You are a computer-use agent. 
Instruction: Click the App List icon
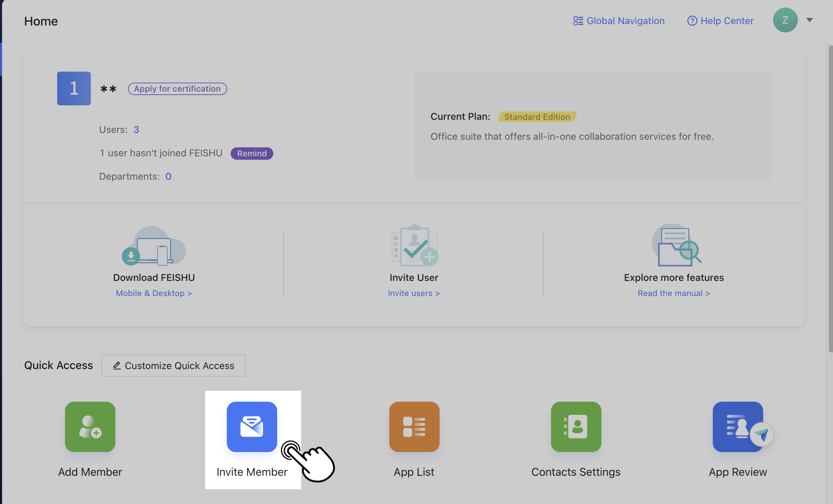click(x=414, y=427)
